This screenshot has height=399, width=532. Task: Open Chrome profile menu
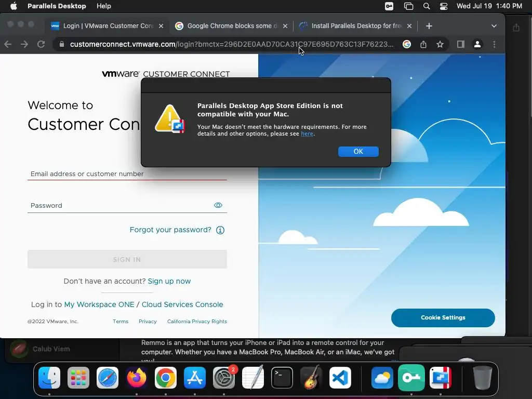coord(477,44)
